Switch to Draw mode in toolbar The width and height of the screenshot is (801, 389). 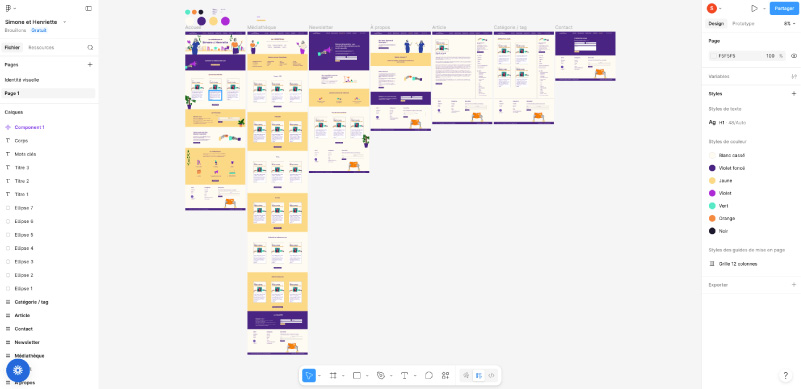(466, 375)
